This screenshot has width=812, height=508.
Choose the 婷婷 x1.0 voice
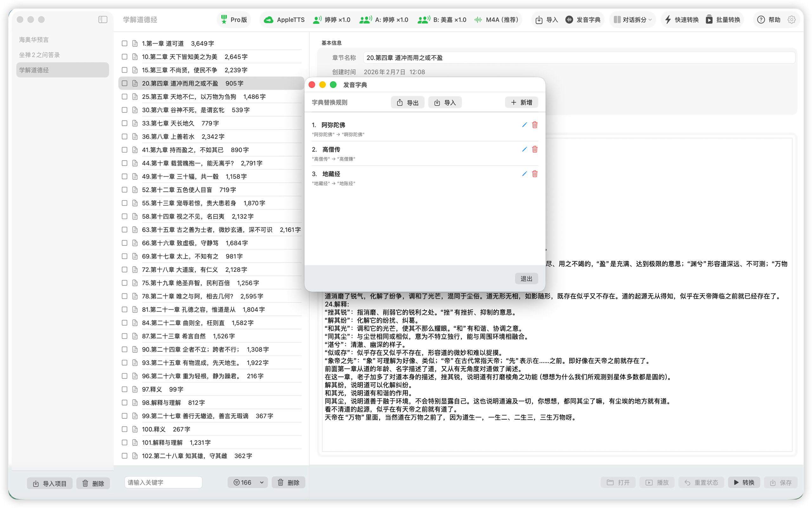pos(331,19)
